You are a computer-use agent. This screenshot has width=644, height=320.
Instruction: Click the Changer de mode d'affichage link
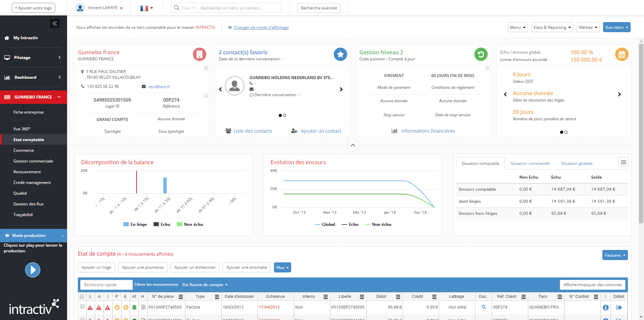(x=261, y=27)
